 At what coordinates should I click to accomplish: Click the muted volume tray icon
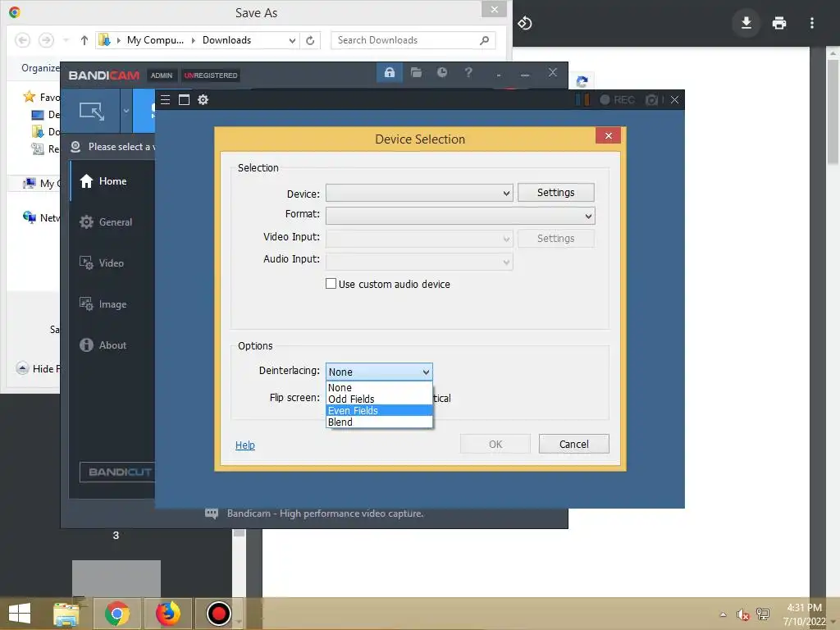coord(742,614)
